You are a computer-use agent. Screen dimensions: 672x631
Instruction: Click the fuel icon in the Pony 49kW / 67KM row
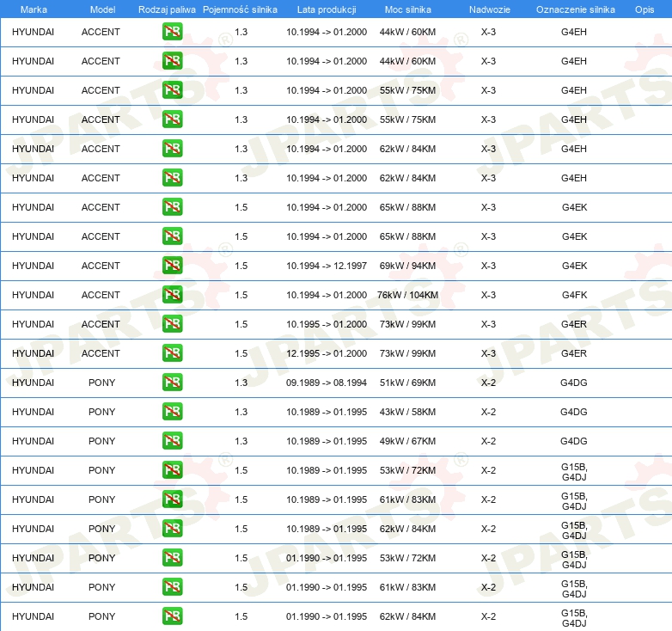pyautogui.click(x=172, y=440)
